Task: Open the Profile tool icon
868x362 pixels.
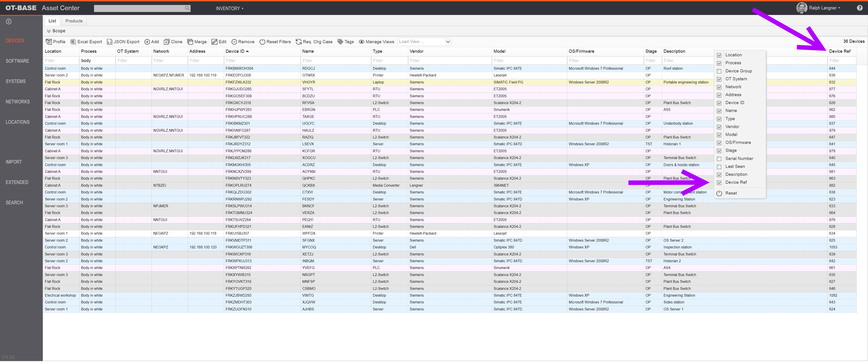Action: coord(49,42)
